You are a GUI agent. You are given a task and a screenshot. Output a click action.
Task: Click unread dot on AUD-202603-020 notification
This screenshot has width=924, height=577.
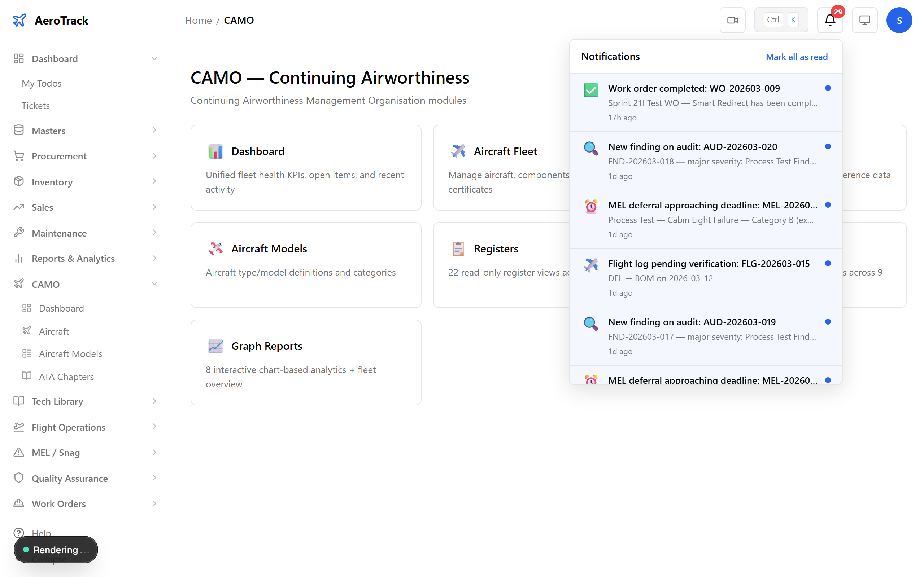tap(828, 146)
